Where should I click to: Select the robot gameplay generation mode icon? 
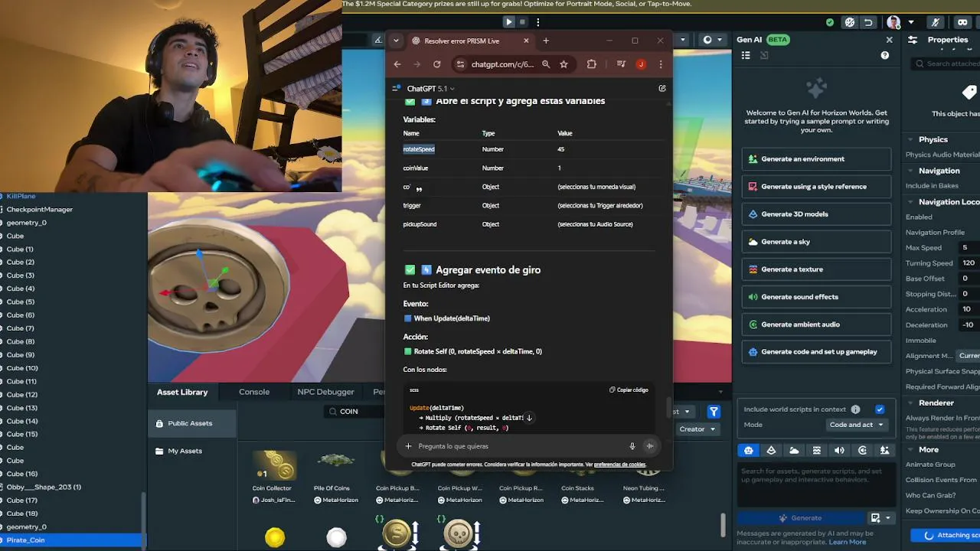(x=749, y=451)
